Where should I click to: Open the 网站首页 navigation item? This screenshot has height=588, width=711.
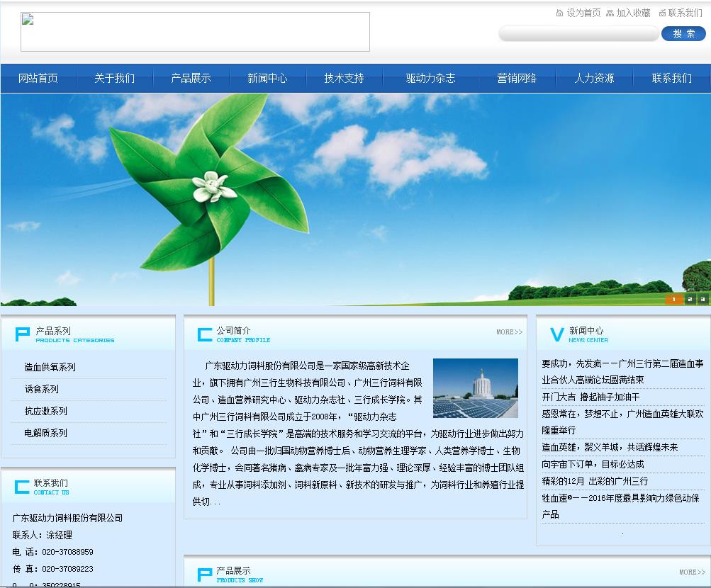point(38,79)
